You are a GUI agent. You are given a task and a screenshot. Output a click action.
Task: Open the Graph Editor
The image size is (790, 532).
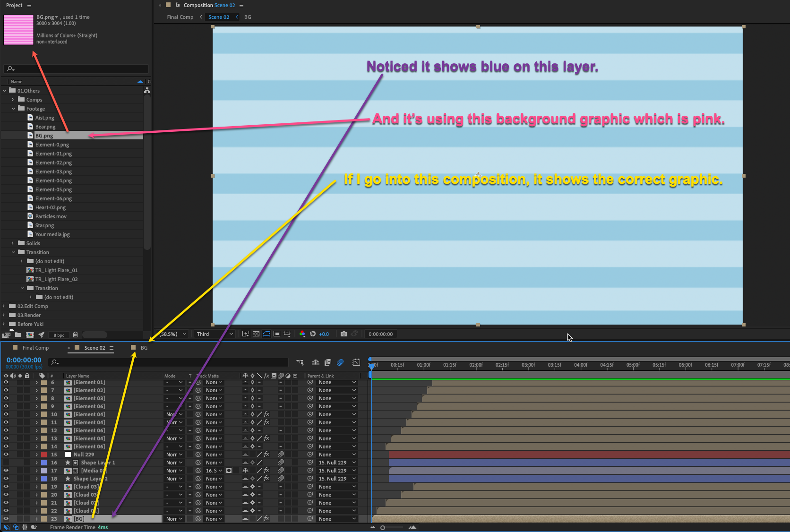click(356, 363)
